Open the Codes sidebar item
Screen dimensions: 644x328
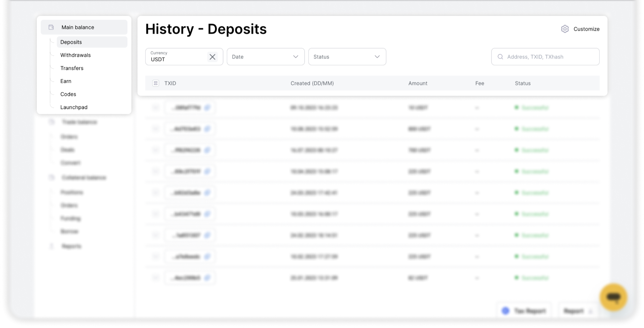click(68, 94)
